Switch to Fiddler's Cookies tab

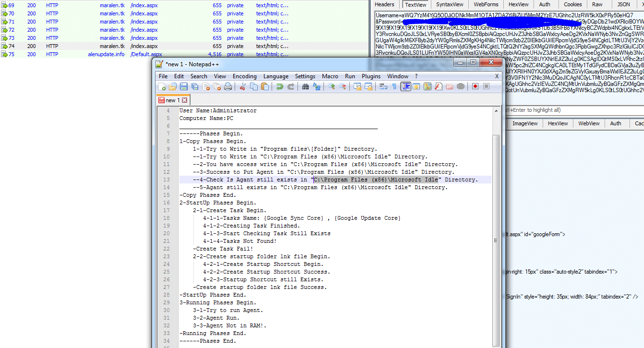[572, 4]
